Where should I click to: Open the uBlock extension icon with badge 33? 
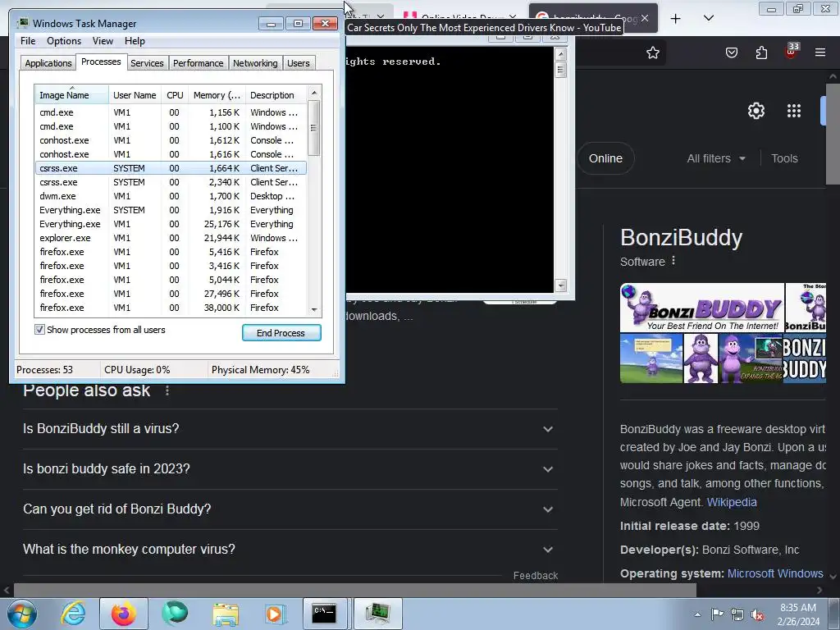792,52
